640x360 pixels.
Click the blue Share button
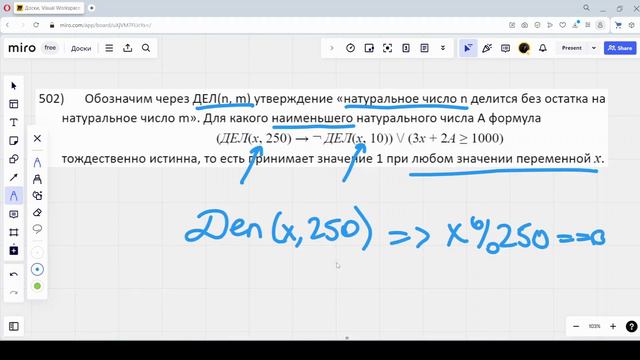(x=620, y=48)
